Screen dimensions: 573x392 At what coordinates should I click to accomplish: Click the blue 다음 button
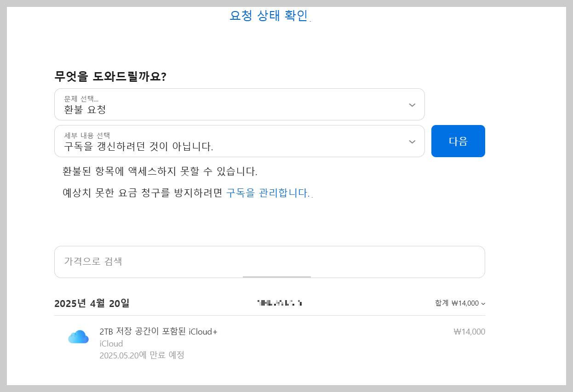click(458, 141)
